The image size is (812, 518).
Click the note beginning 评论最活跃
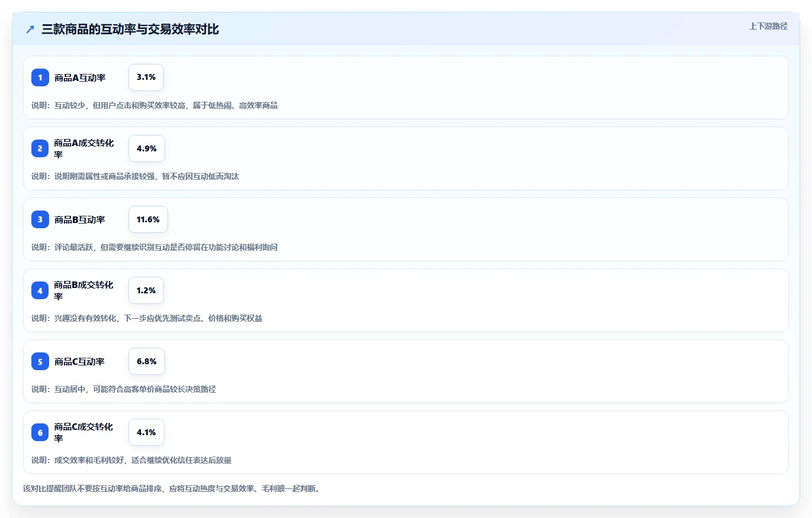click(154, 247)
